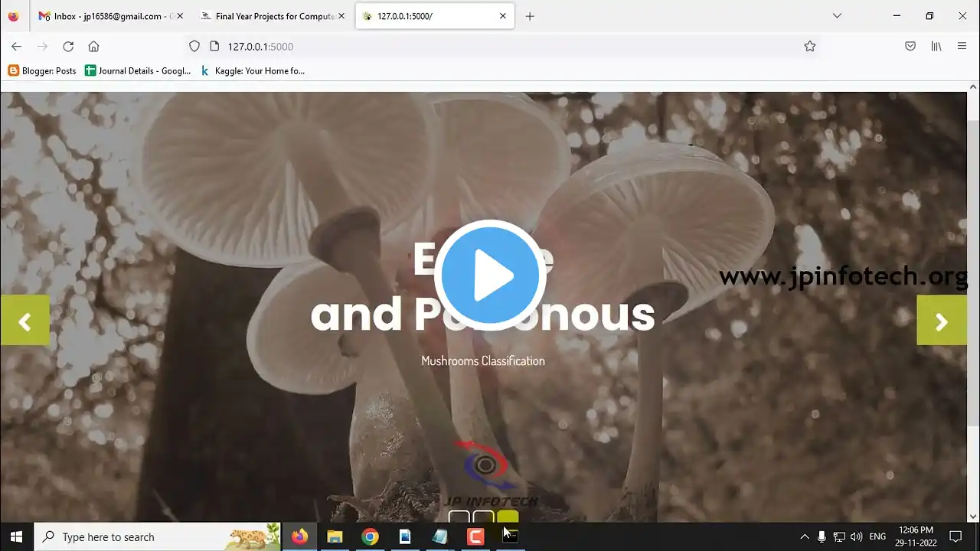
Task: Launch Google Chrome from the taskbar
Action: pyautogui.click(x=370, y=536)
